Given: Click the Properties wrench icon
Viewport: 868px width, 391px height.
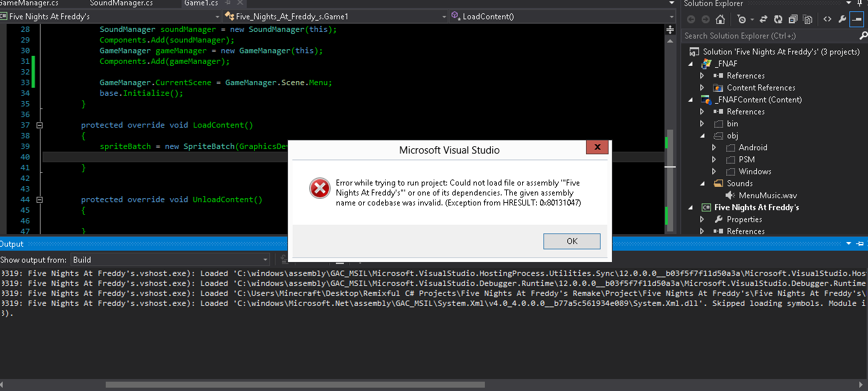Looking at the screenshot, I should pos(842,19).
